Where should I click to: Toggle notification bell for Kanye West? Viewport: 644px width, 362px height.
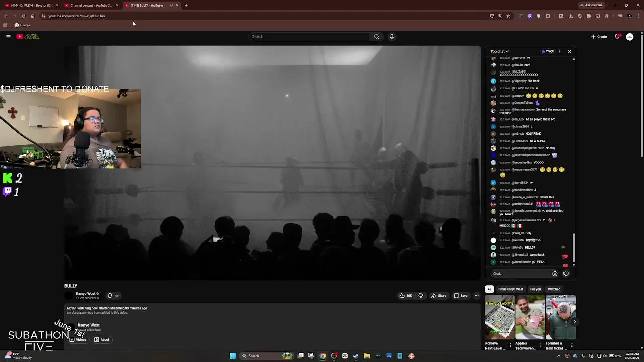(x=110, y=296)
